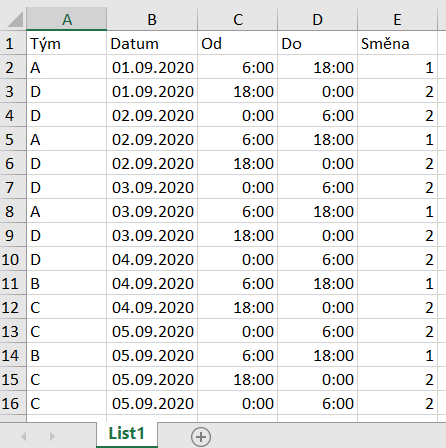Select cell E8 with shift value 1
Viewport: 446px width, 448px height.
click(397, 211)
